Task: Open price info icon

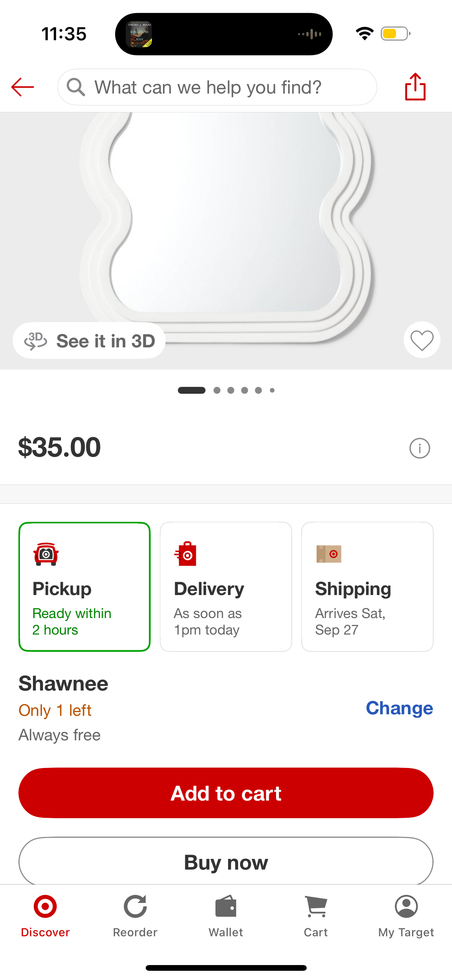Action: click(419, 448)
